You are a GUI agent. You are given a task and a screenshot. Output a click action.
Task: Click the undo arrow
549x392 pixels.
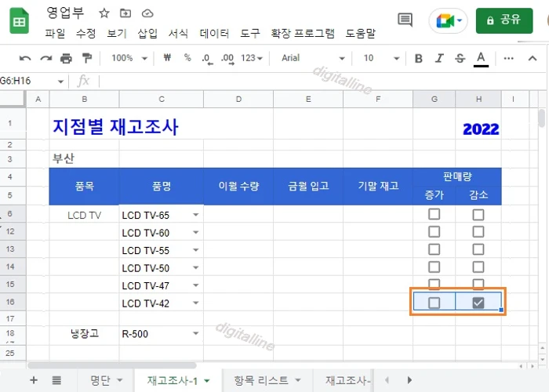coord(25,58)
